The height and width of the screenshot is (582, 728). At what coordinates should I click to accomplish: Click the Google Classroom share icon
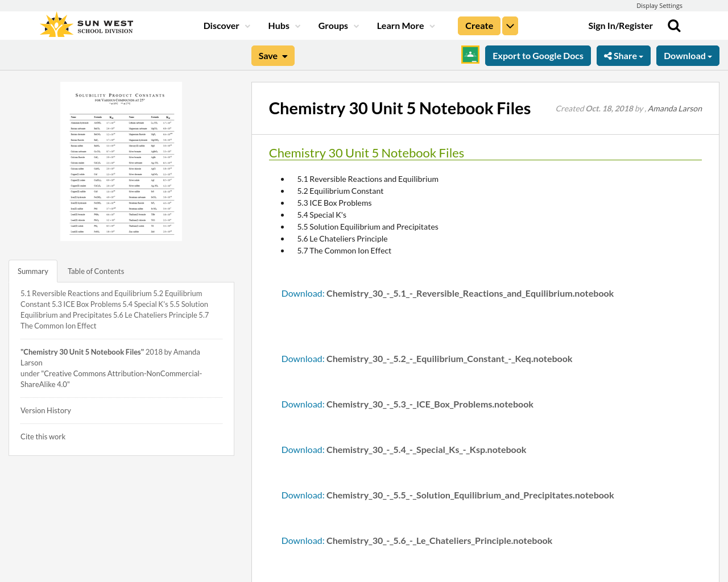click(470, 55)
